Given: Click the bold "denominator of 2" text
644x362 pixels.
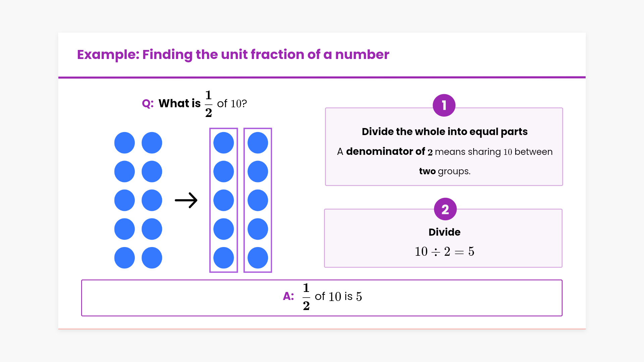Looking at the screenshot, I should point(389,152).
